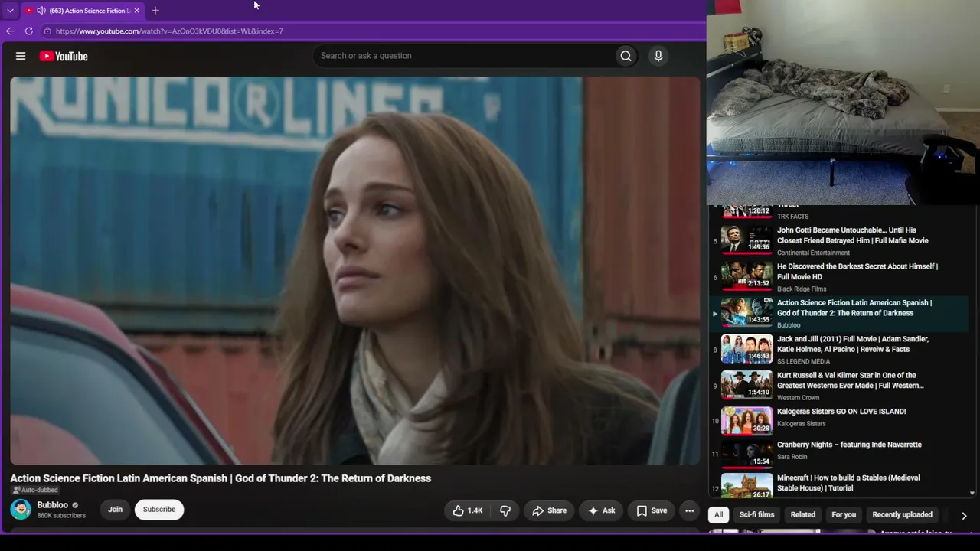This screenshot has width=980, height=551.
Task: Go back with the browser arrow
Action: tap(10, 31)
